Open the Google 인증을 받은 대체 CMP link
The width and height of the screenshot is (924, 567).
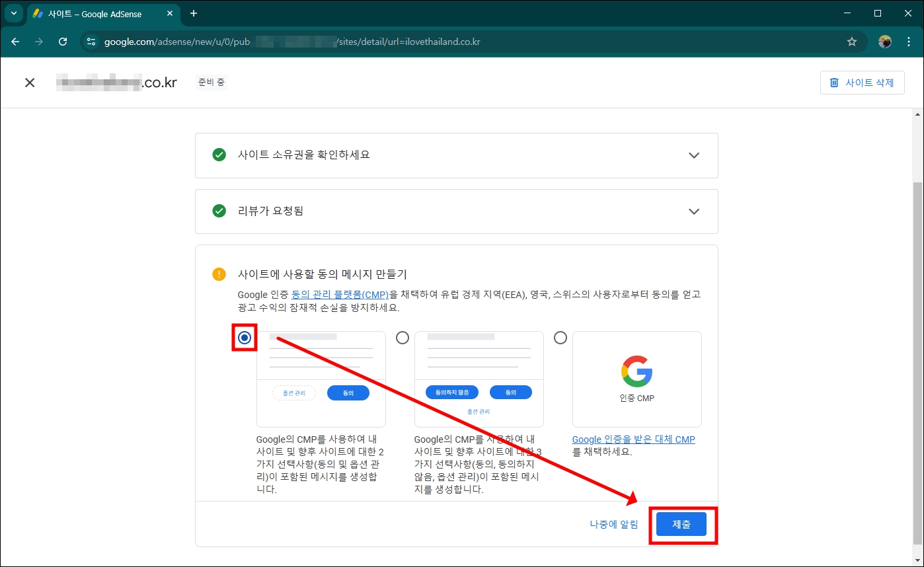point(633,439)
